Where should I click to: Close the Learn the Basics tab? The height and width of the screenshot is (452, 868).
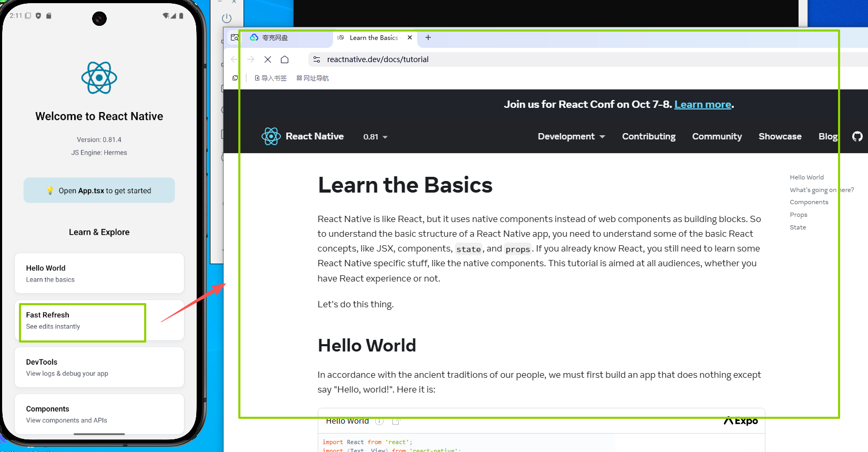[410, 37]
